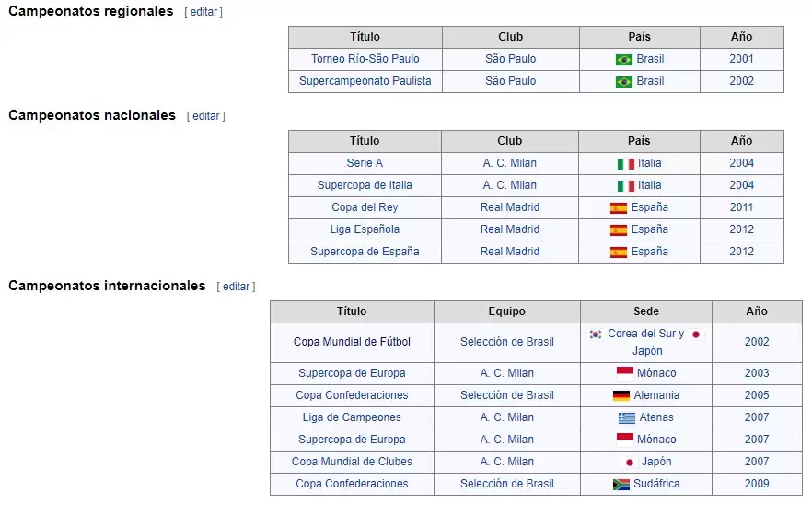Open the Liga de Campeones link
The height and width of the screenshot is (505, 812).
(352, 417)
